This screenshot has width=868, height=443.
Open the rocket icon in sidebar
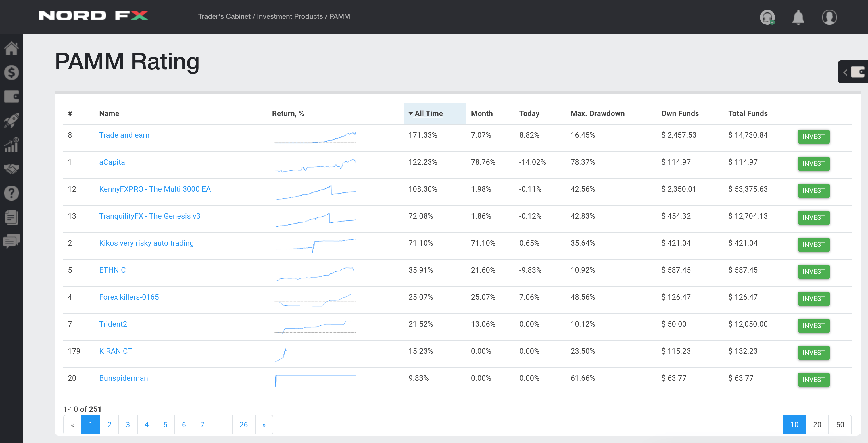pyautogui.click(x=11, y=121)
